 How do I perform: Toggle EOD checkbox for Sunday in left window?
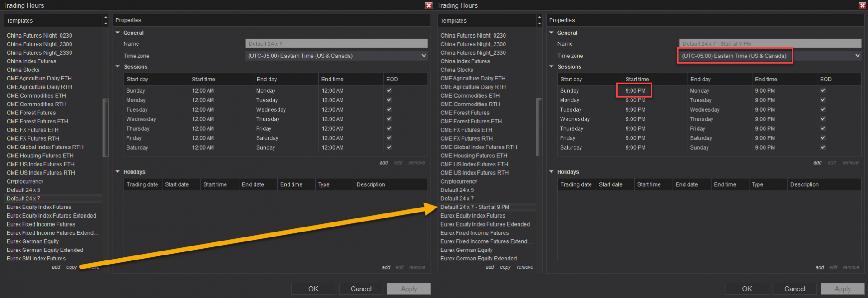[389, 90]
